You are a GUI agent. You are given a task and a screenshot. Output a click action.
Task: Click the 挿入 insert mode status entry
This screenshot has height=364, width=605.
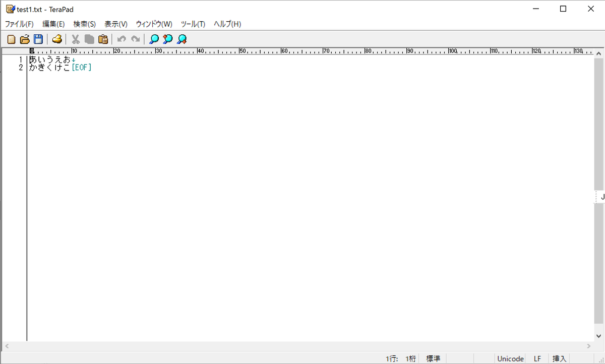[x=560, y=358]
